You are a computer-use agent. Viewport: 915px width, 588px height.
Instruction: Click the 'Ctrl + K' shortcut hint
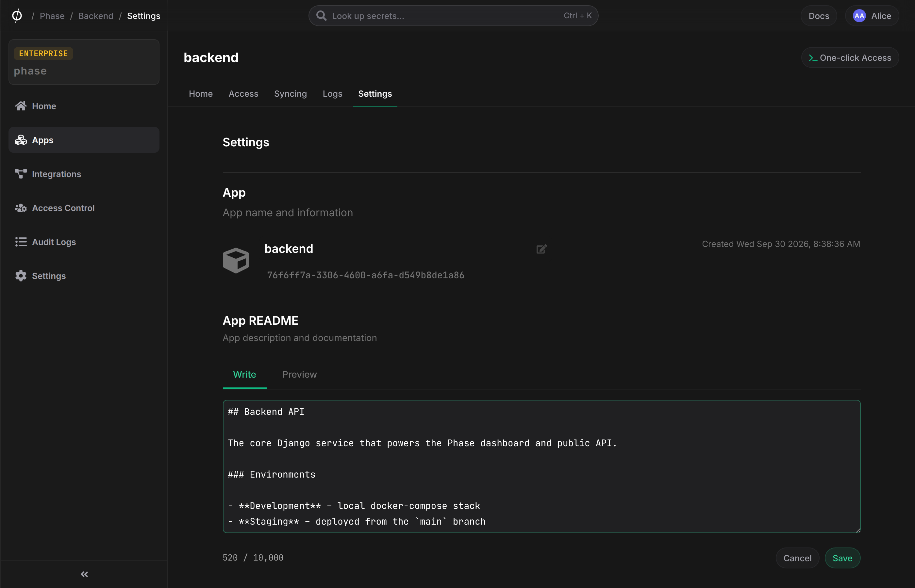(577, 16)
